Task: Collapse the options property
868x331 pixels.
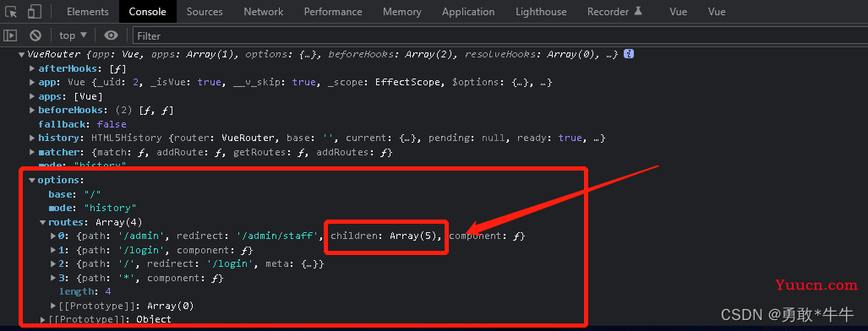Action: pyautogui.click(x=32, y=181)
